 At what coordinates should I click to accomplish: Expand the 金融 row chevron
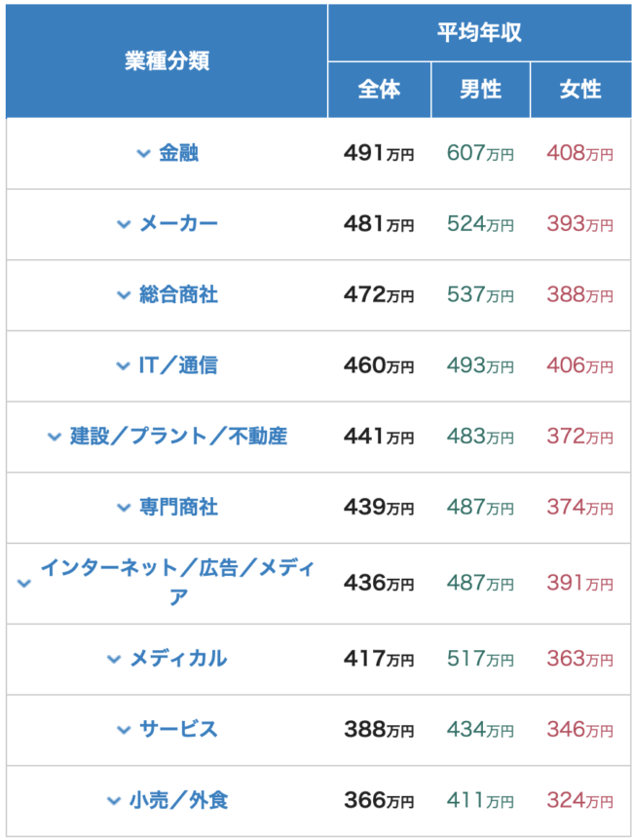point(144,154)
